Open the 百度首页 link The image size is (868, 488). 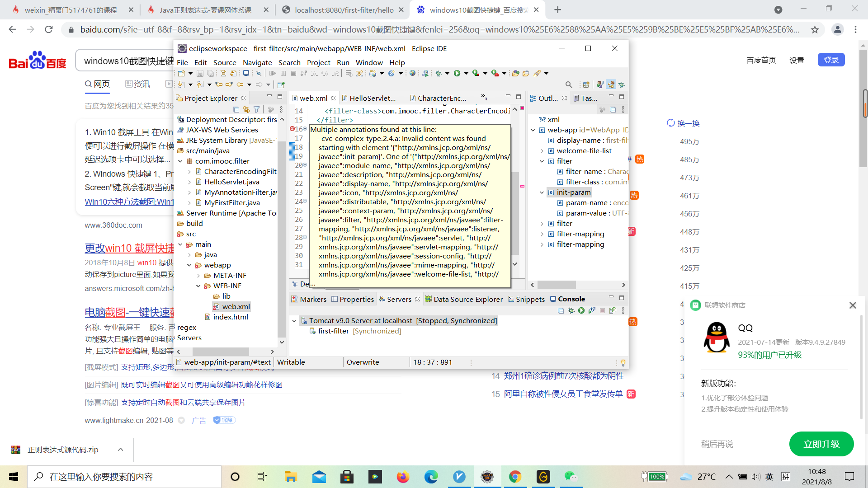tap(761, 60)
